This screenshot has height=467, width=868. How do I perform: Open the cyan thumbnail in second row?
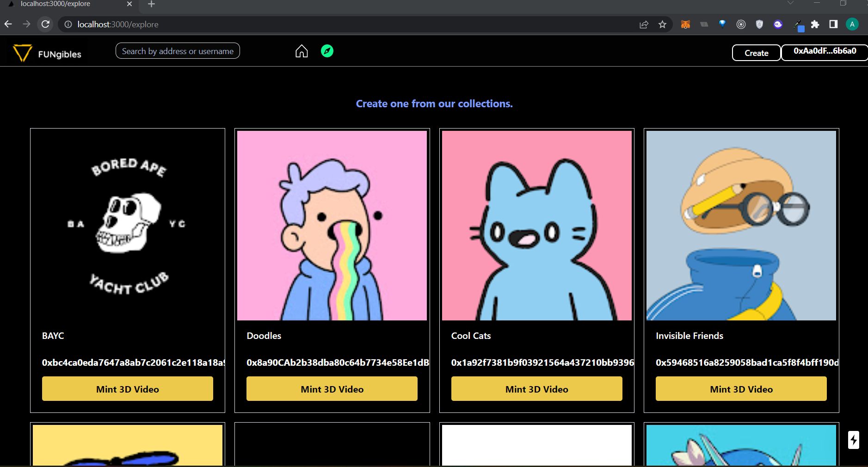741,445
